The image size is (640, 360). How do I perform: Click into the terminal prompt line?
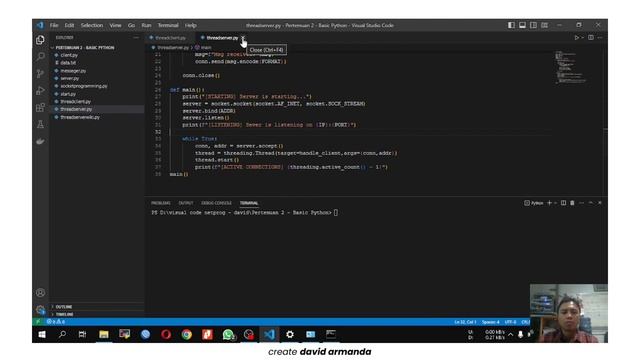[x=245, y=213]
